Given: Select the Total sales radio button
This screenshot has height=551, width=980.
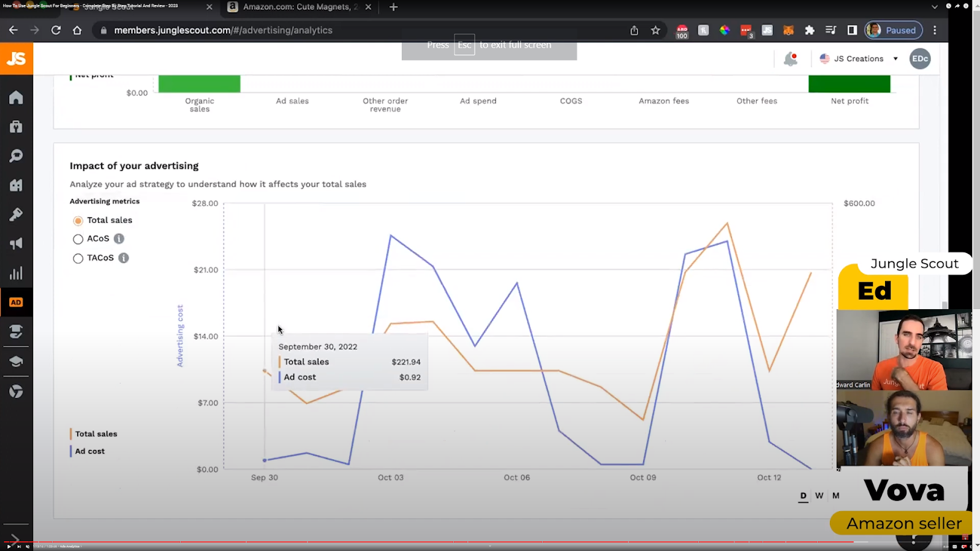Looking at the screenshot, I should point(78,220).
